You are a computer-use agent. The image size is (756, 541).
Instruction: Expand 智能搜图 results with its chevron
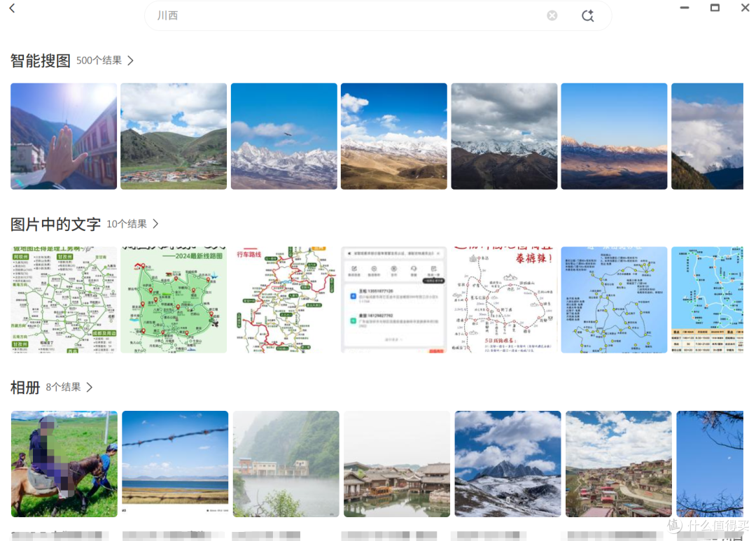click(130, 61)
